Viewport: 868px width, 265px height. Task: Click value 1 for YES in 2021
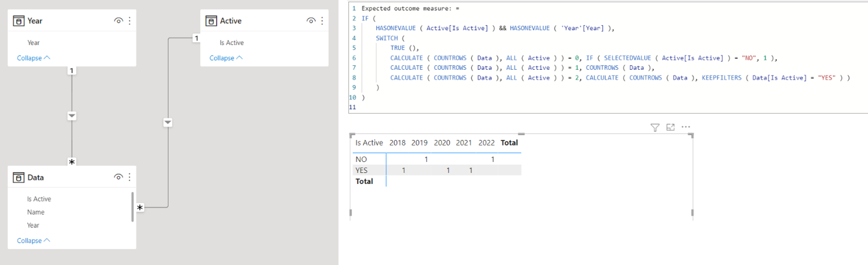click(471, 170)
